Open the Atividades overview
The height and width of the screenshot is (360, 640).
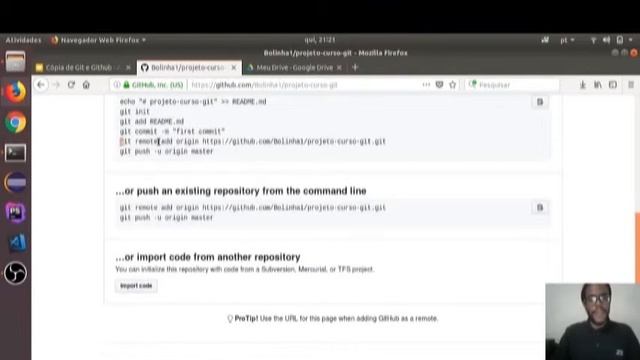(x=23, y=40)
